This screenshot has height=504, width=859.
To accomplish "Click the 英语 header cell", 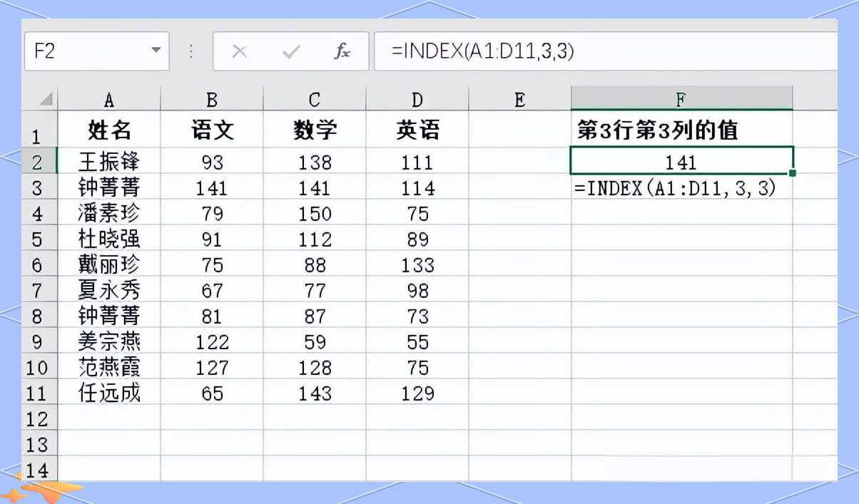I will click(x=417, y=130).
